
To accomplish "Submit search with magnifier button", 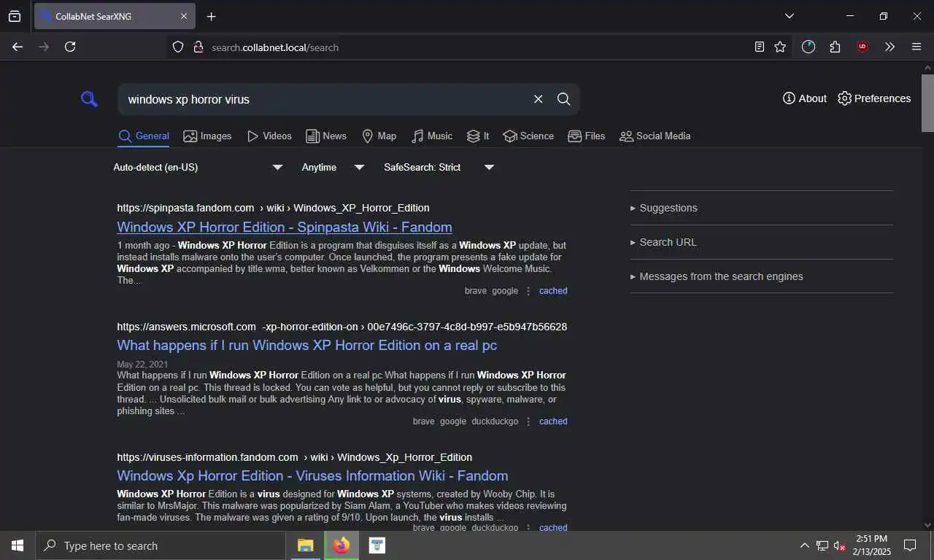I will [564, 99].
